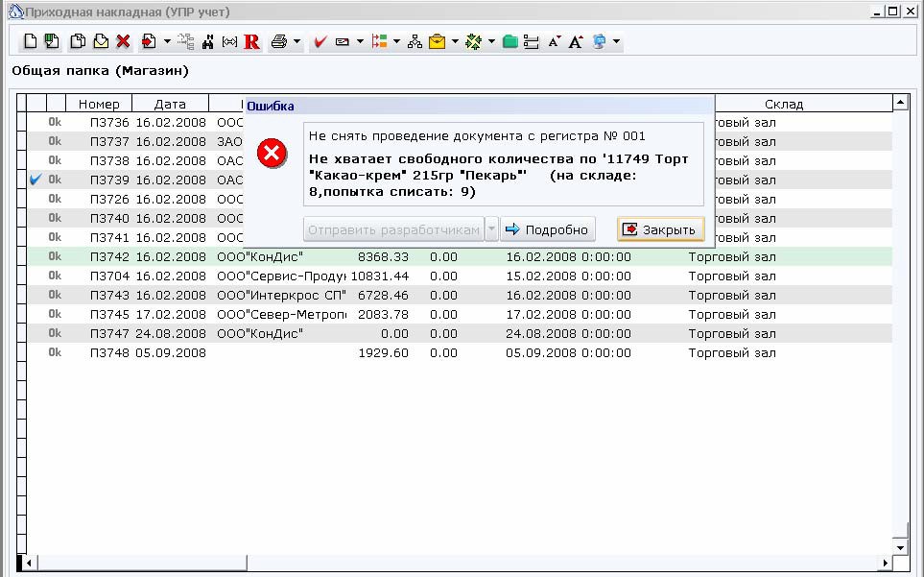The width and height of the screenshot is (924, 577).
Task: Click the Подробно button
Action: 548,229
